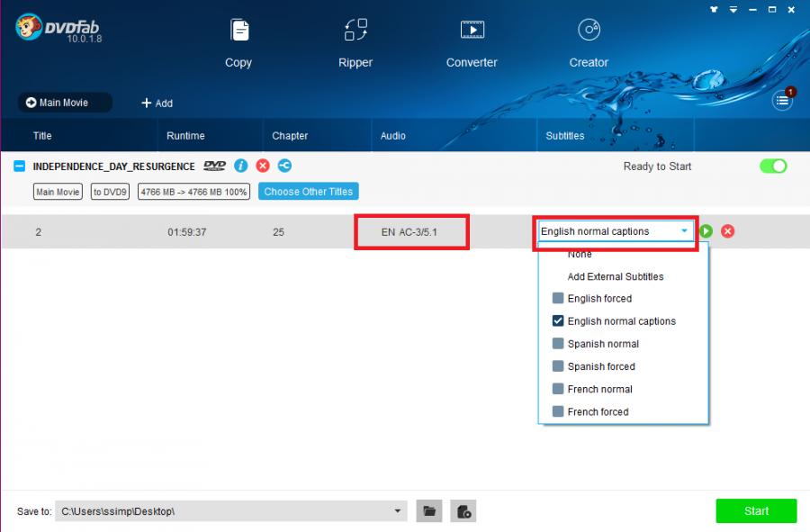
Task: Select None in subtitle list
Action: [x=580, y=254]
